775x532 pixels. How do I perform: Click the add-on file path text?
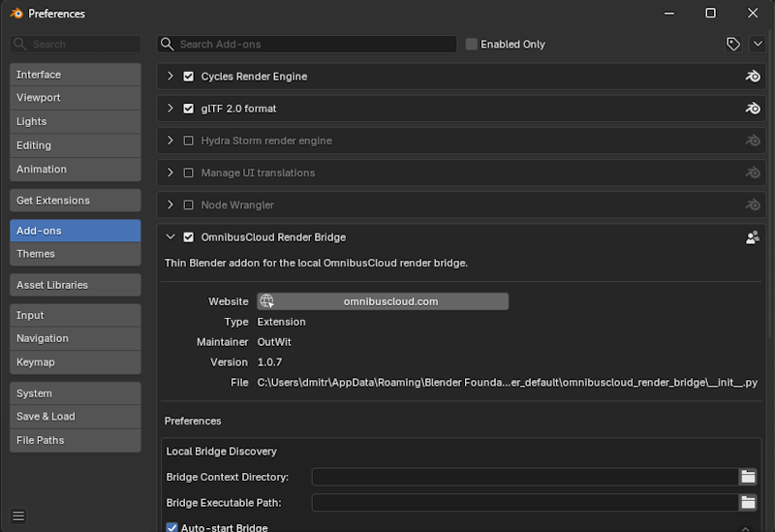507,383
